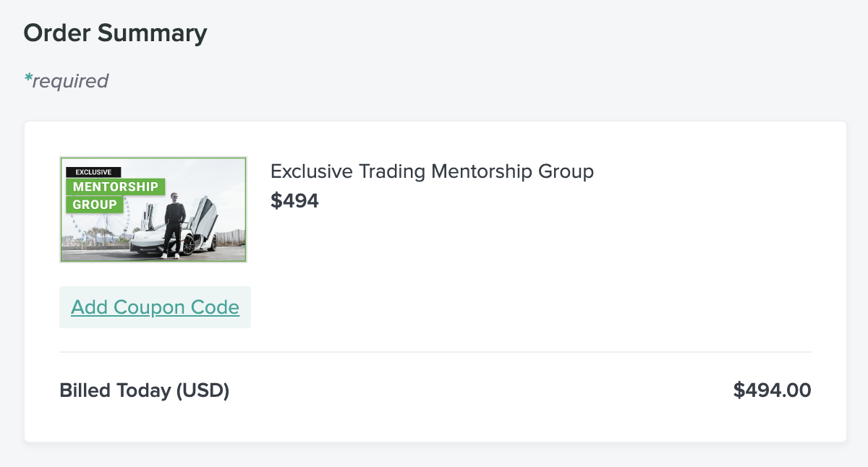
Task: Click the black EXCLUSIVE badge in thumbnail
Action: (x=93, y=172)
